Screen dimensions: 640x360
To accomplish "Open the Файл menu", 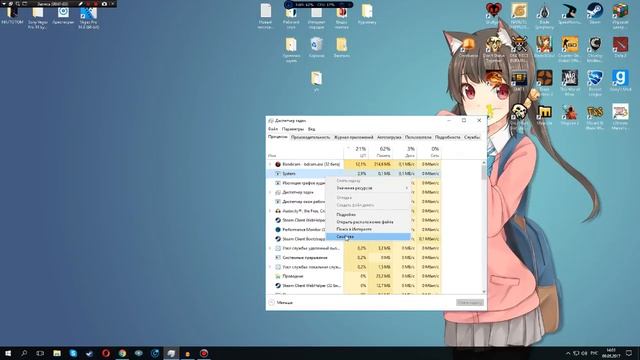I will tap(273, 129).
